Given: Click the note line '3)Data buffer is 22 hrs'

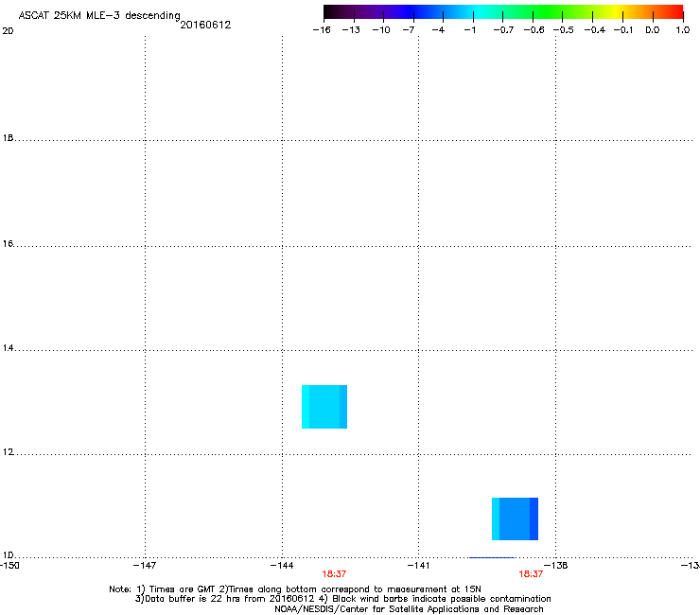Looking at the screenshot, I should click(342, 599).
